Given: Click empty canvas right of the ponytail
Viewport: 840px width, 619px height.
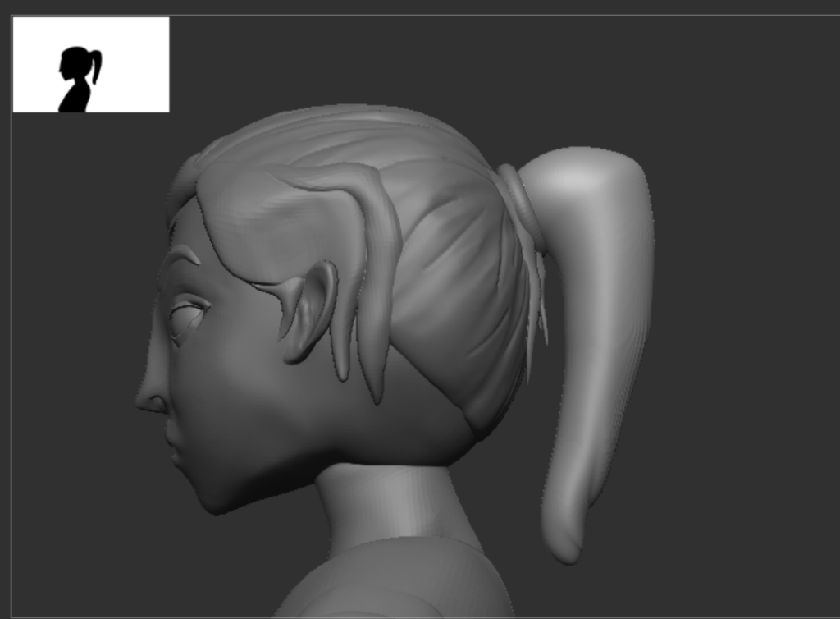Looking at the screenshot, I should (x=738, y=328).
